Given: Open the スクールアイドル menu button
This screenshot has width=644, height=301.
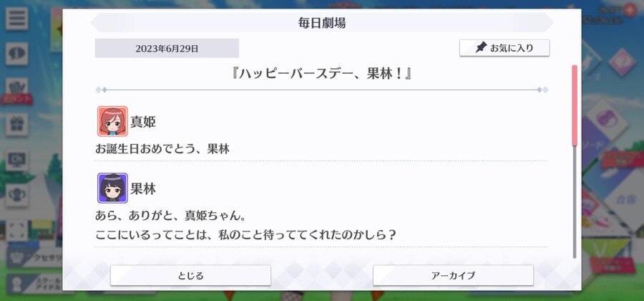Looking at the screenshot, I should click(x=35, y=285).
